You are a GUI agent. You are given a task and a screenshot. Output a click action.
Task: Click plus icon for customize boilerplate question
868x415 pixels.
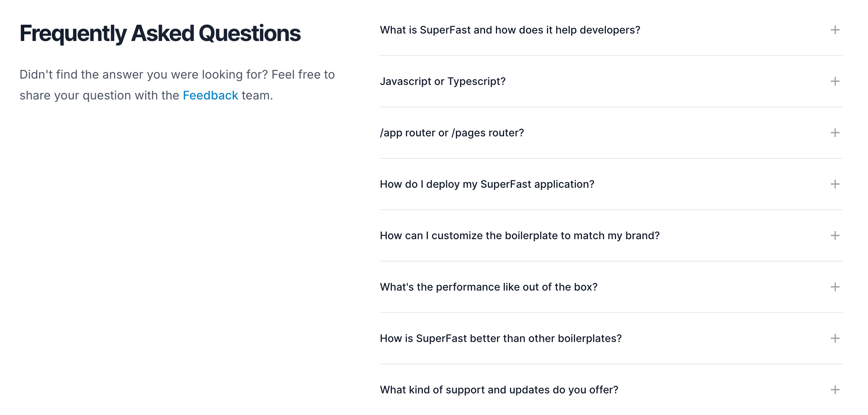(835, 235)
